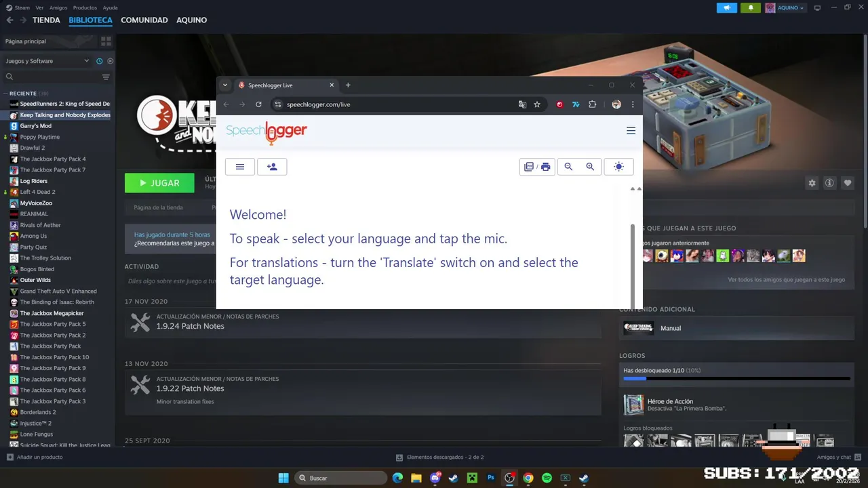
Task: Open game settings gear icon in Steam
Action: click(812, 183)
